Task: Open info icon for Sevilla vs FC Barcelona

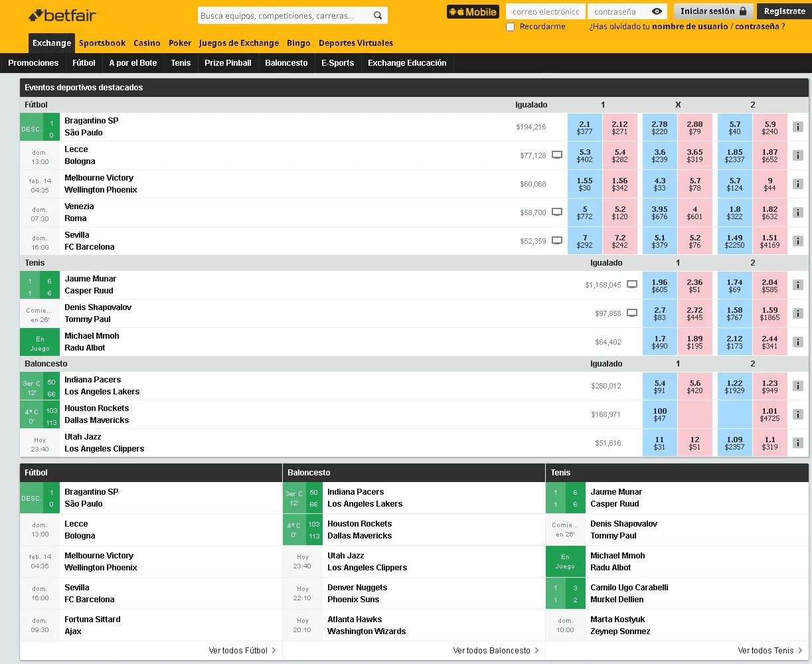Action: click(797, 241)
